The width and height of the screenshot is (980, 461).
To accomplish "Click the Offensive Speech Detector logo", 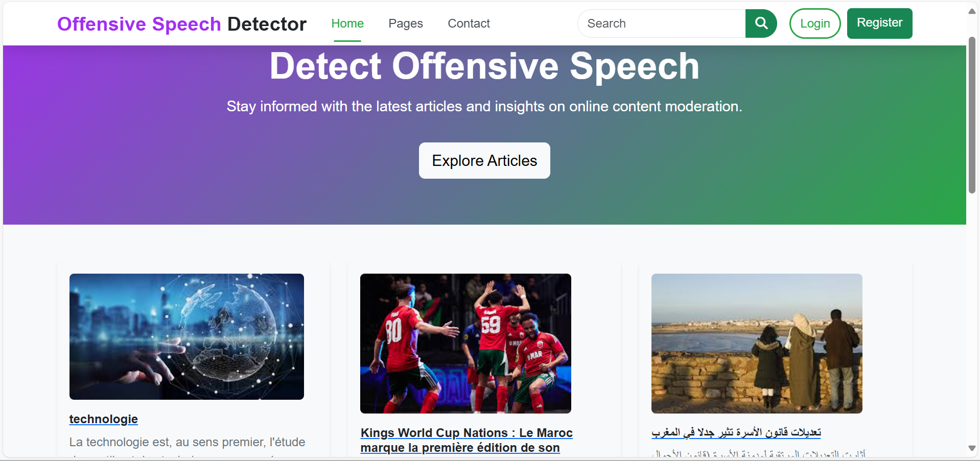I will [181, 24].
